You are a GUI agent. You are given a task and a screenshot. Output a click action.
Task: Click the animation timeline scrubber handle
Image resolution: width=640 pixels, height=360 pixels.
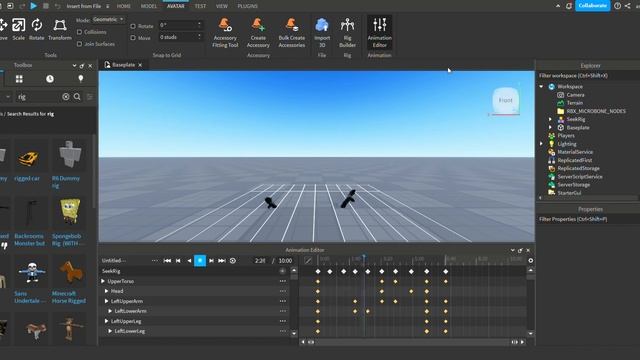(x=364, y=258)
